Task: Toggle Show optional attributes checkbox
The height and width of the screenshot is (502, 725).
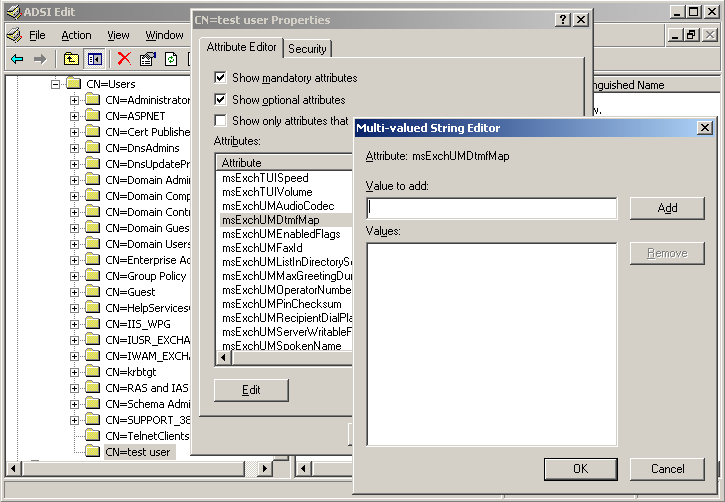Action: [x=220, y=99]
